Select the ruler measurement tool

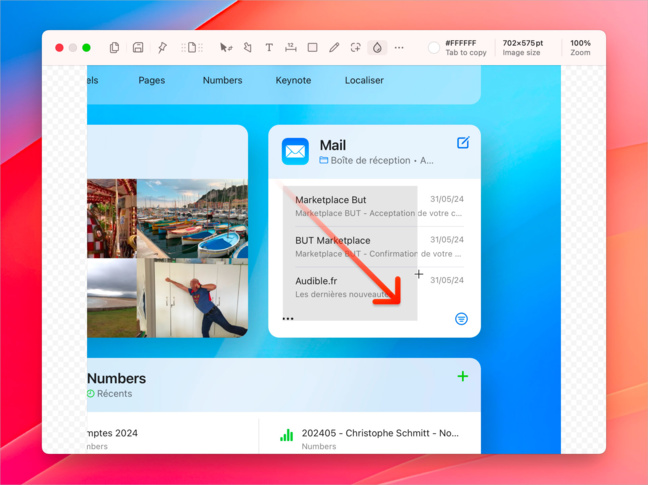291,48
